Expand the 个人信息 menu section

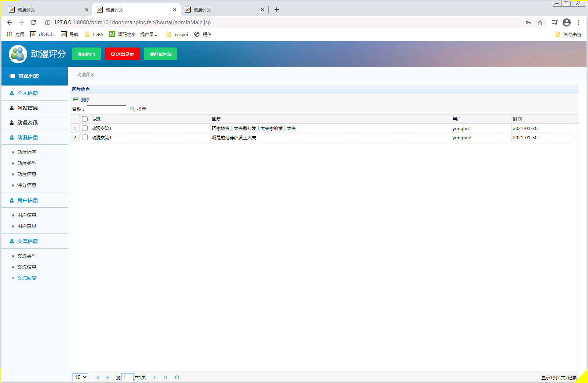[35, 93]
